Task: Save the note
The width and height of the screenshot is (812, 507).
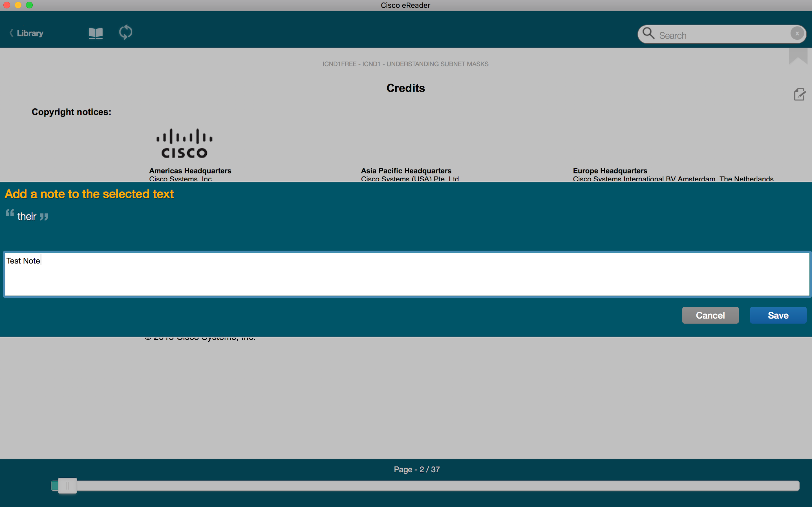Action: click(778, 315)
